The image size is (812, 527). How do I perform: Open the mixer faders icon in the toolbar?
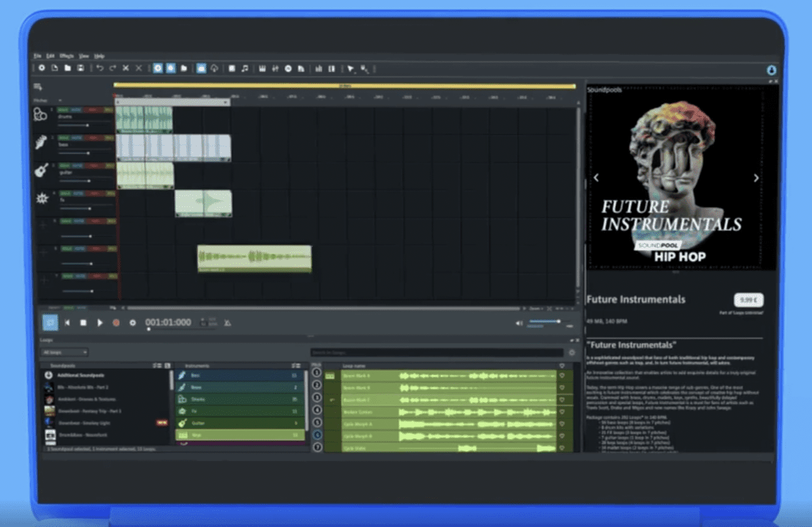(x=276, y=69)
